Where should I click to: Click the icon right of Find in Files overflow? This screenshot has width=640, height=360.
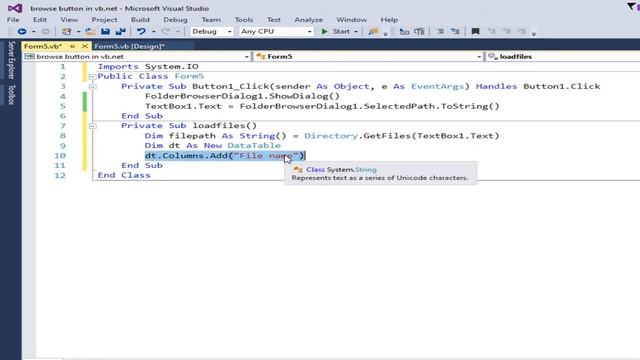(x=404, y=31)
